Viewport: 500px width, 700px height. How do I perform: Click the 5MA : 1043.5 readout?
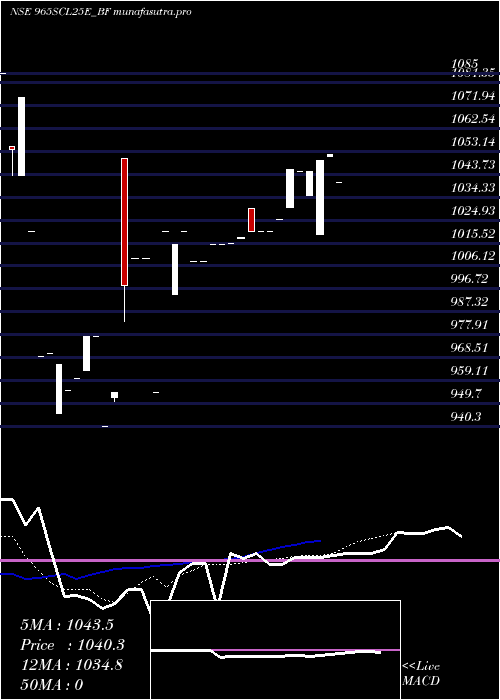pos(67,625)
